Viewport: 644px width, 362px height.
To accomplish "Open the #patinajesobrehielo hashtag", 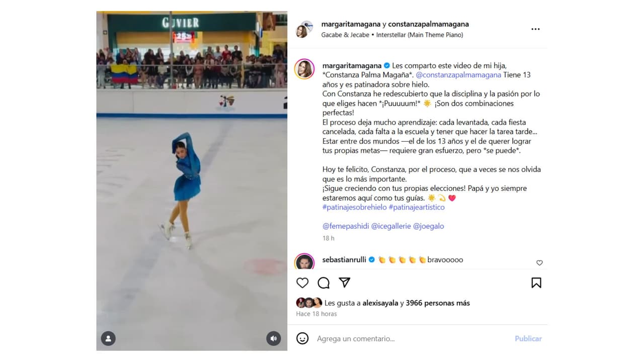I will point(355,207).
